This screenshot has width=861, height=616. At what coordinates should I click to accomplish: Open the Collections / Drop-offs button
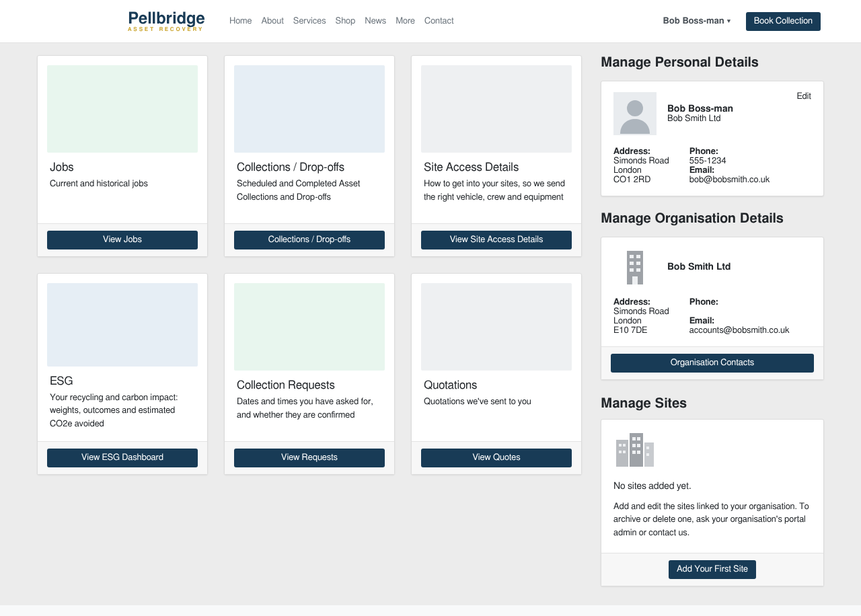point(309,240)
